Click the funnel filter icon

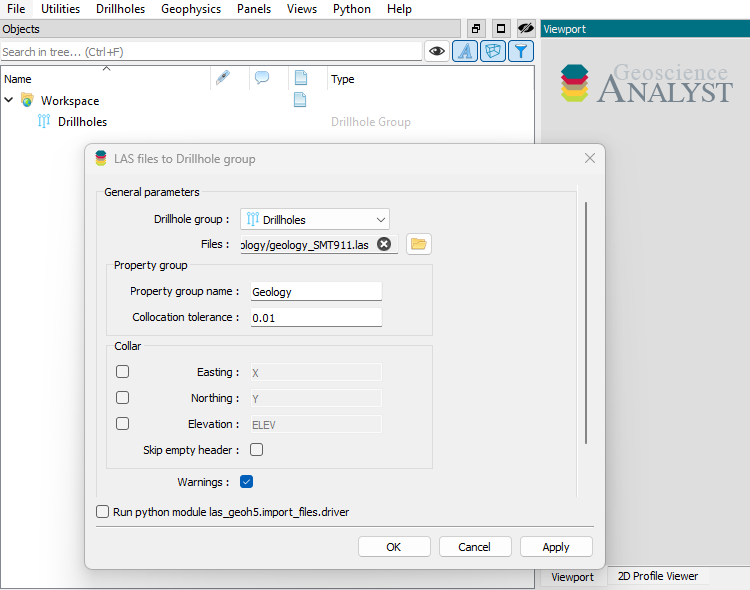pyautogui.click(x=520, y=51)
